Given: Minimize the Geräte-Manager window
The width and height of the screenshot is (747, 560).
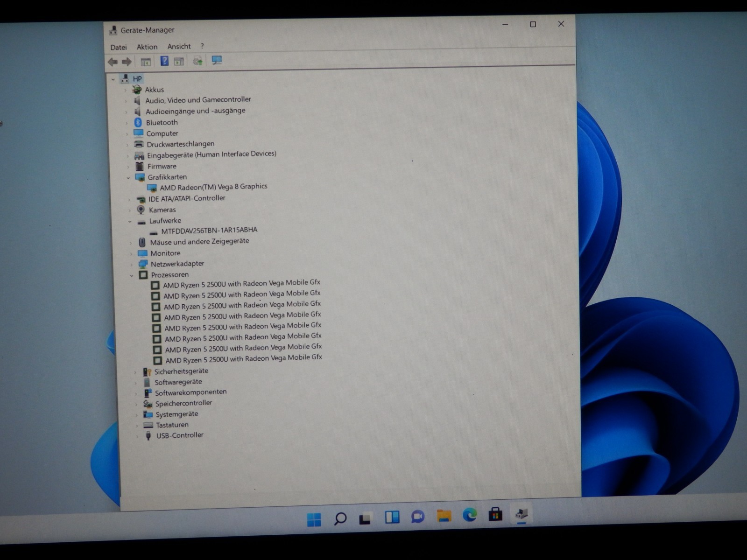Looking at the screenshot, I should (505, 24).
